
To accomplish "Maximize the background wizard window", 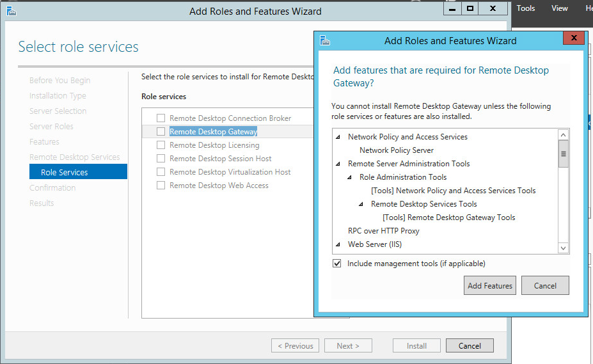I will tap(470, 8).
